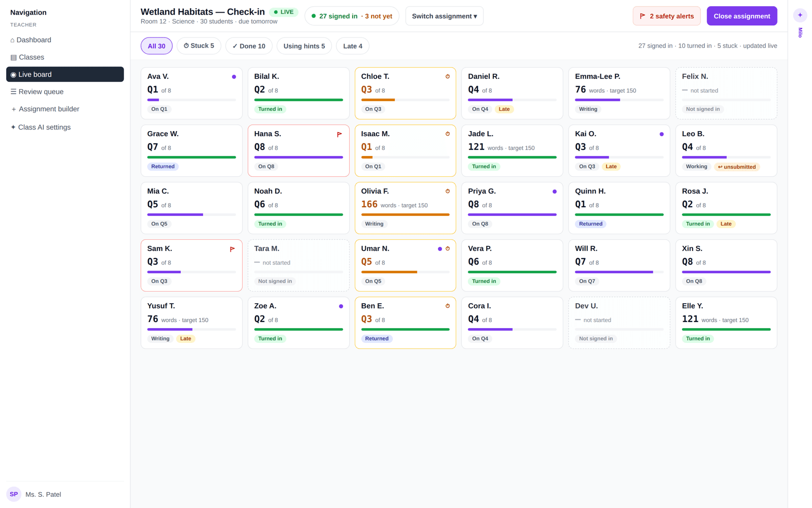The width and height of the screenshot is (812, 508).
Task: Click the 27 signed in status pill
Action: 352,16
